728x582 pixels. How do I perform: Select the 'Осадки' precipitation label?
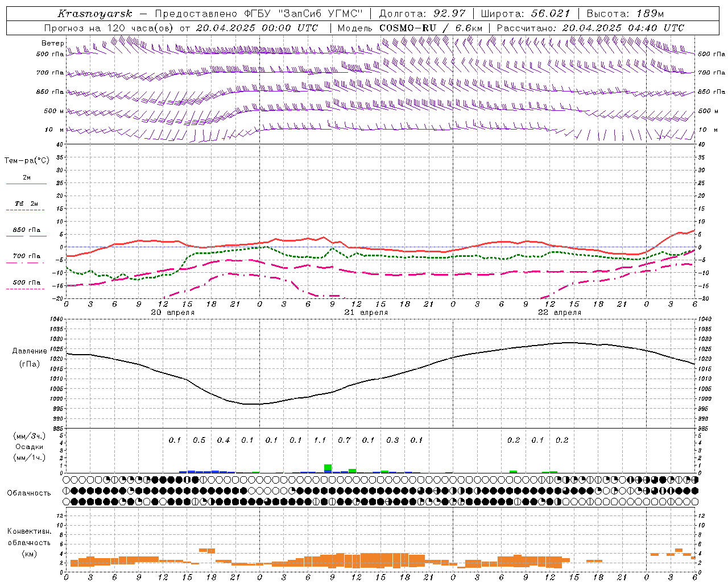[29, 447]
